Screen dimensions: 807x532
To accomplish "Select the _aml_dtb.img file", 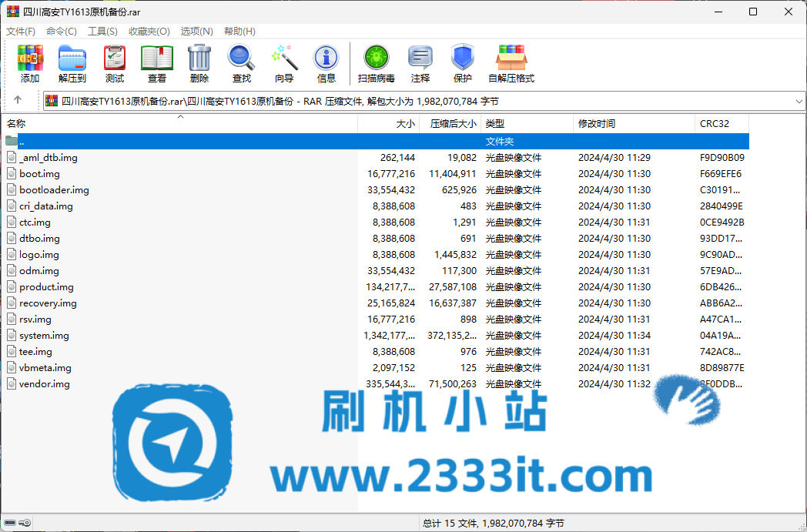I will [49, 157].
